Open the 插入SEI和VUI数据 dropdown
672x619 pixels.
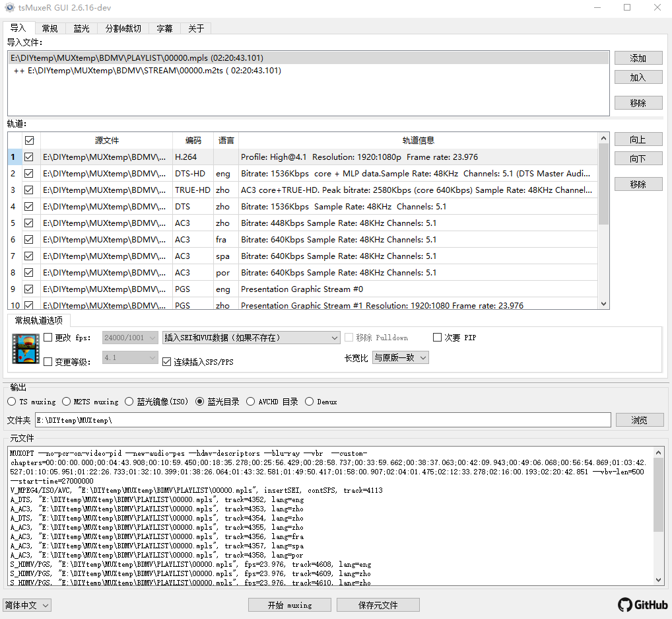(x=251, y=338)
